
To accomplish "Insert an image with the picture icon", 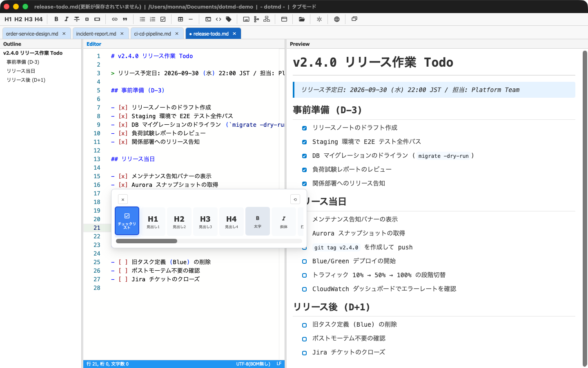I will pos(246,19).
